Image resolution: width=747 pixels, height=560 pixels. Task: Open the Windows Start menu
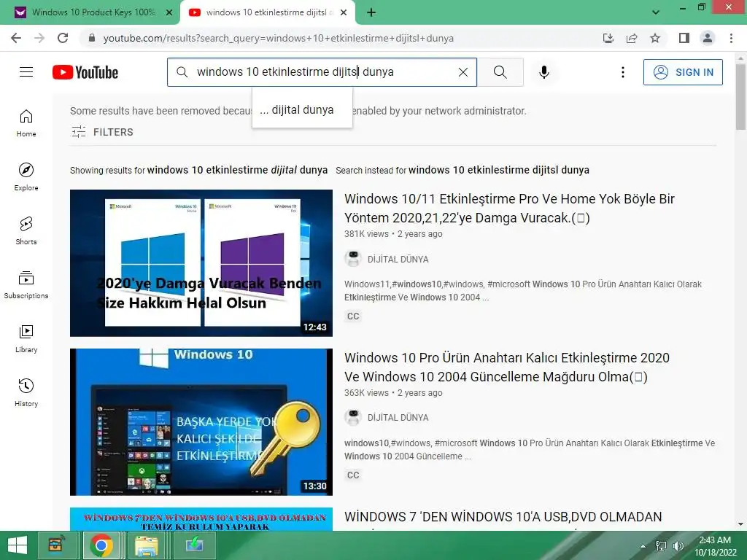18,545
